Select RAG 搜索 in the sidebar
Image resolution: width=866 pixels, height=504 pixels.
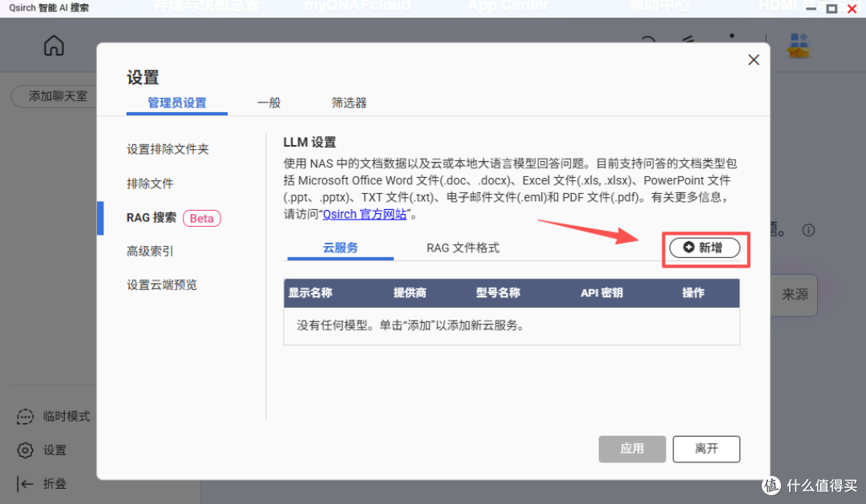[152, 218]
